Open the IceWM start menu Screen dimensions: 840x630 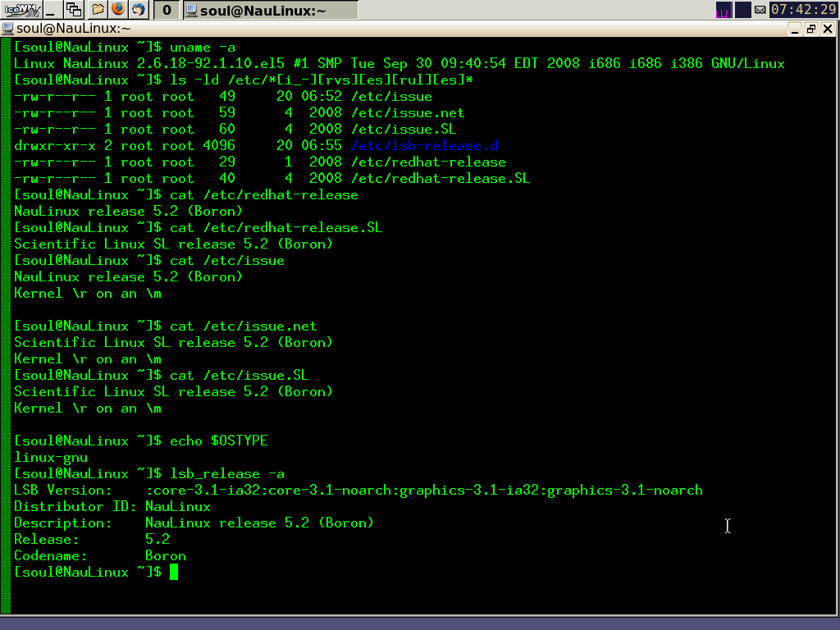[x=21, y=10]
